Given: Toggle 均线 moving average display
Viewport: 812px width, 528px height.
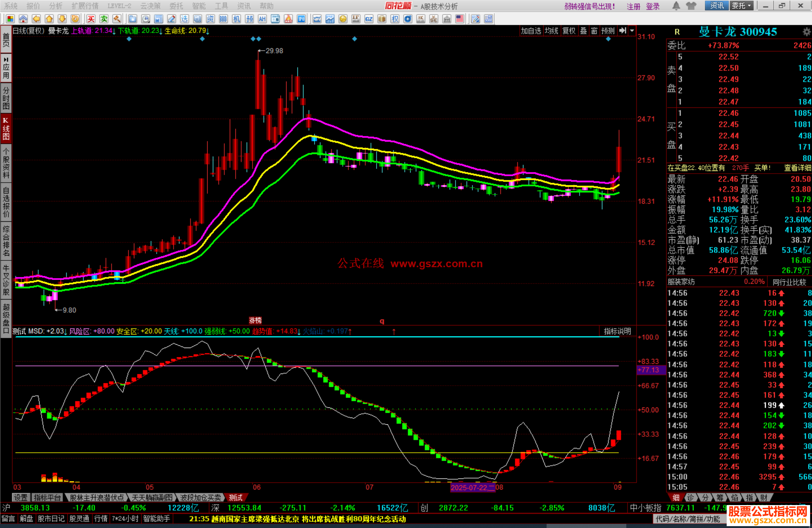Looking at the screenshot, I should pos(551,31).
